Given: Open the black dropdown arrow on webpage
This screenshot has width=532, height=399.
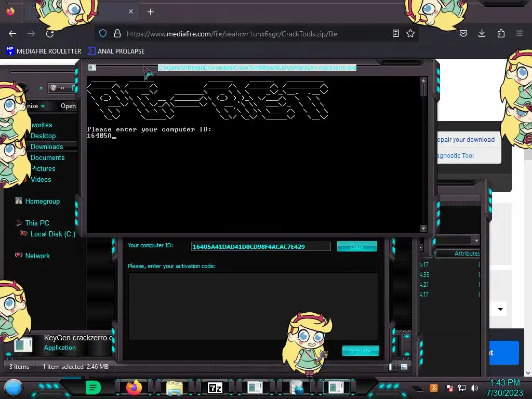Looking at the screenshot, I should point(500,309).
